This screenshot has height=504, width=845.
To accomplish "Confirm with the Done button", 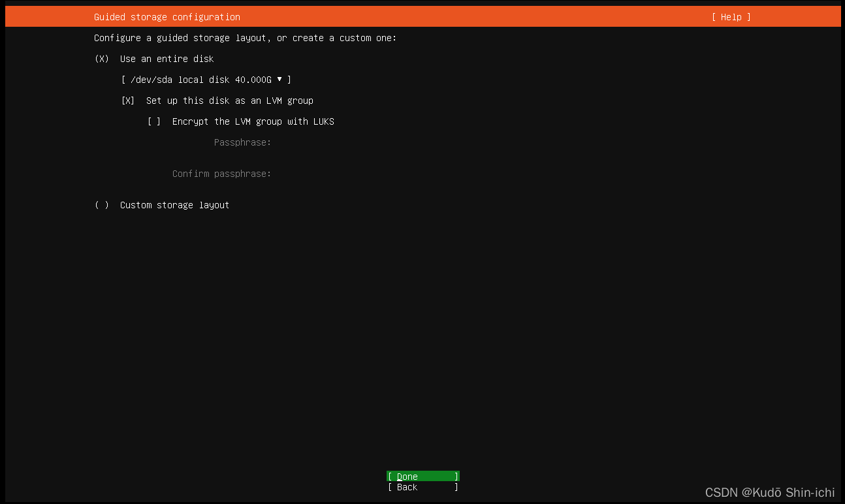I will tap(423, 477).
